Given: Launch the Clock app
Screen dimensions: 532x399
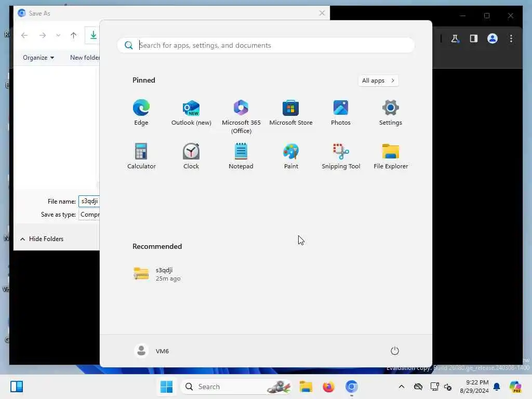Looking at the screenshot, I should 191,156.
